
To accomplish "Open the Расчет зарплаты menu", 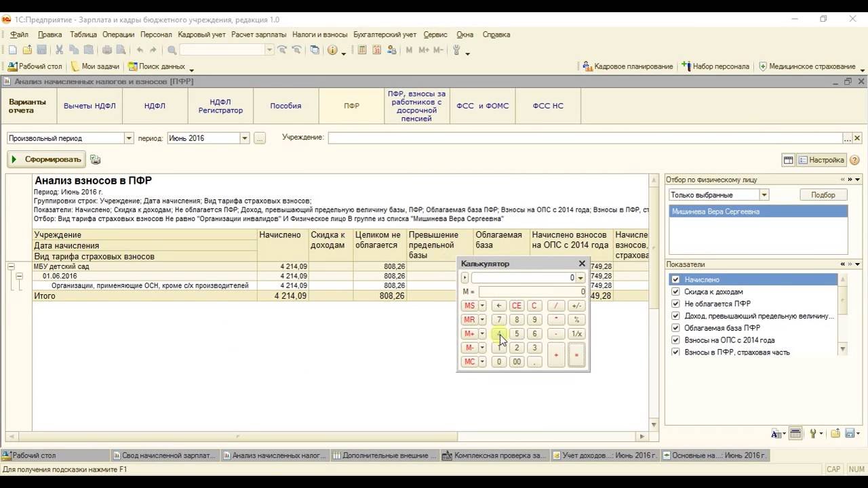I will point(258,35).
